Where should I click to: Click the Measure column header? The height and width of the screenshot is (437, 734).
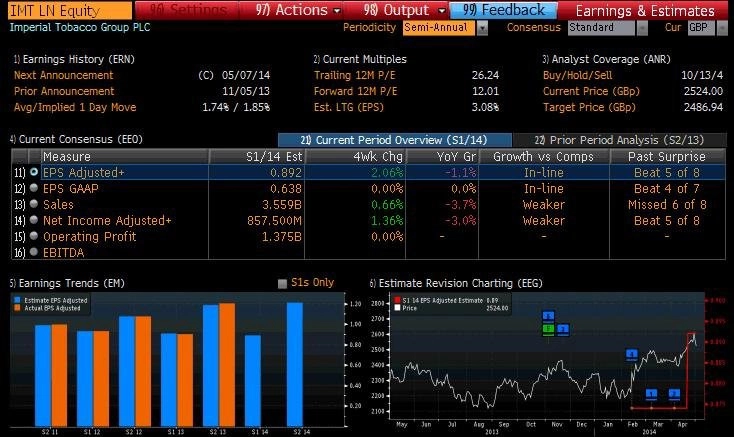(125, 156)
